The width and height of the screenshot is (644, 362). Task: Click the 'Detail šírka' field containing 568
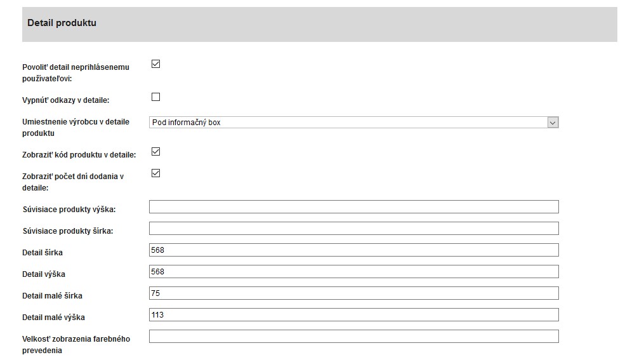click(353, 250)
